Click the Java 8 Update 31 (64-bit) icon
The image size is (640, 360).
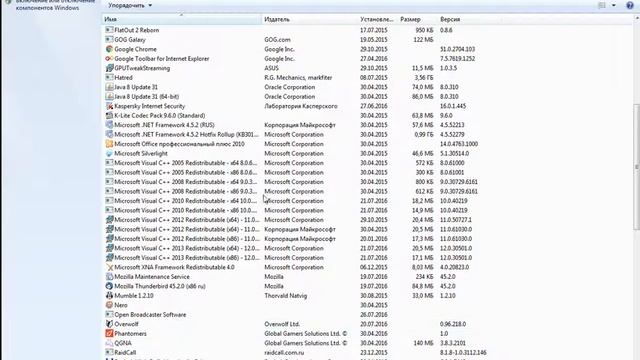tap(109, 96)
